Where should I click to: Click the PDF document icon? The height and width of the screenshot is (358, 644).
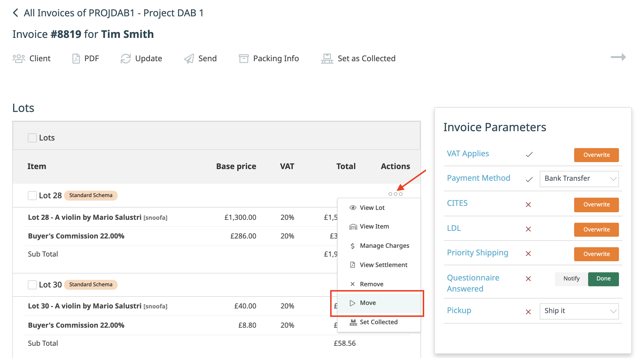click(x=76, y=59)
